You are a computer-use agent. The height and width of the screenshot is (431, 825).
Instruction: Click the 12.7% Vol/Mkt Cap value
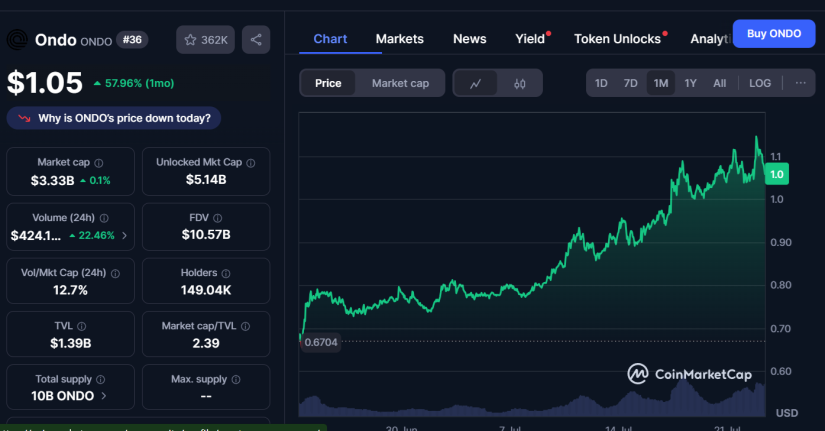coord(71,290)
